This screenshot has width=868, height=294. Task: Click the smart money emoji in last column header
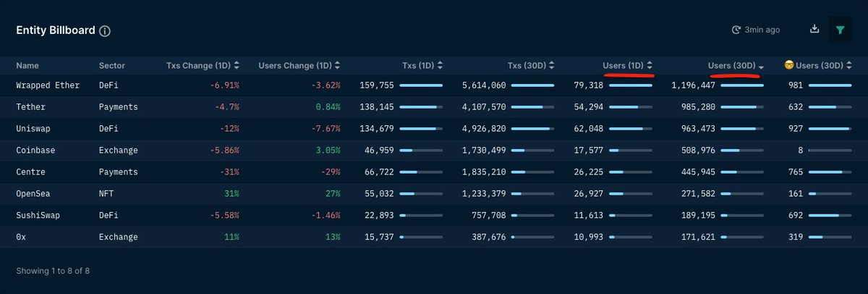790,66
